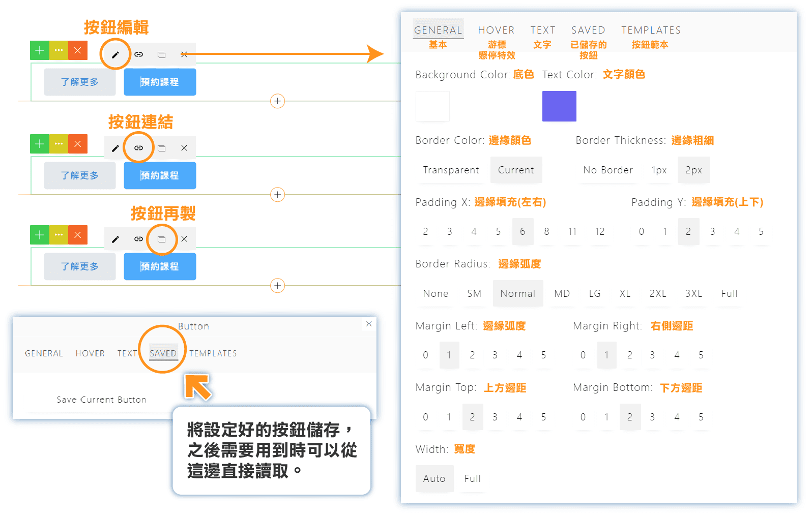Open the purple Text Color swatch
The image size is (812, 517).
pos(559,106)
